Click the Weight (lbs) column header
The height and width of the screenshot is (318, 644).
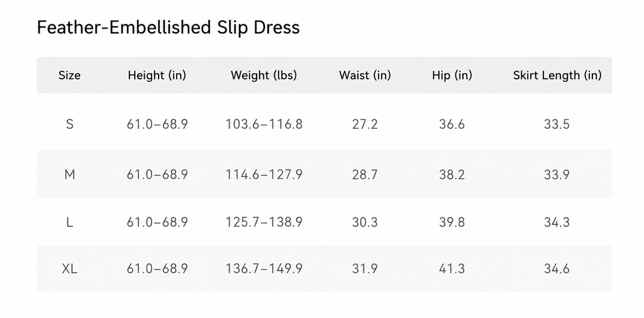[264, 75]
